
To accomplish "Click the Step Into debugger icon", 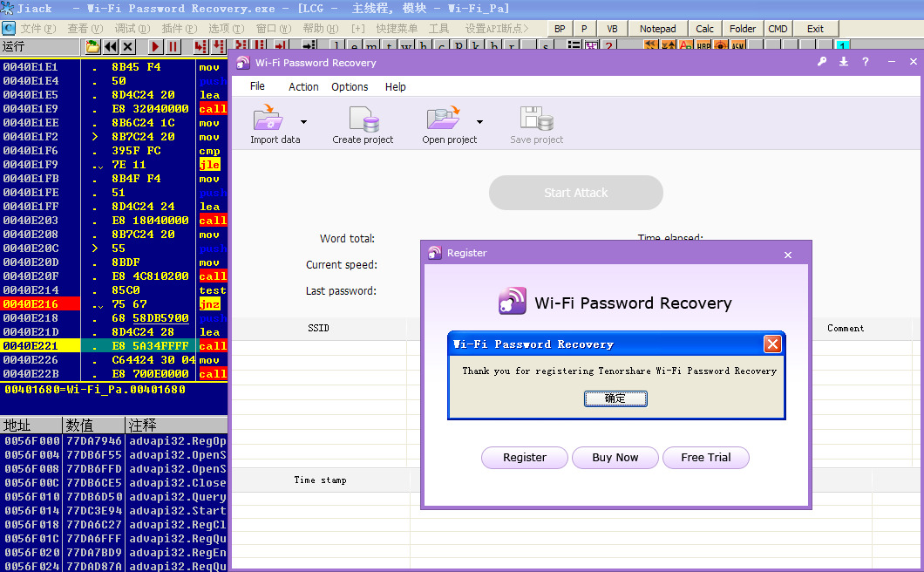I will (200, 46).
